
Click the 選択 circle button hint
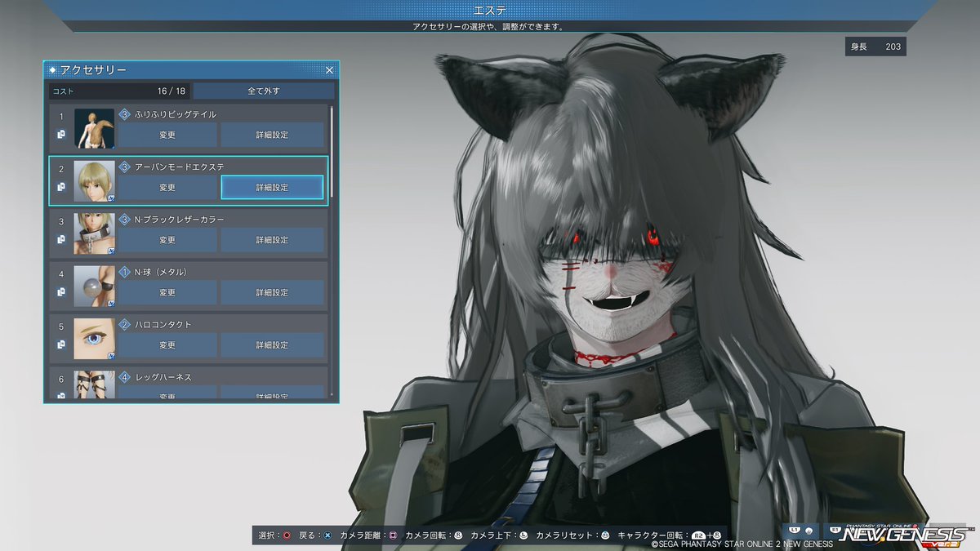pyautogui.click(x=287, y=535)
